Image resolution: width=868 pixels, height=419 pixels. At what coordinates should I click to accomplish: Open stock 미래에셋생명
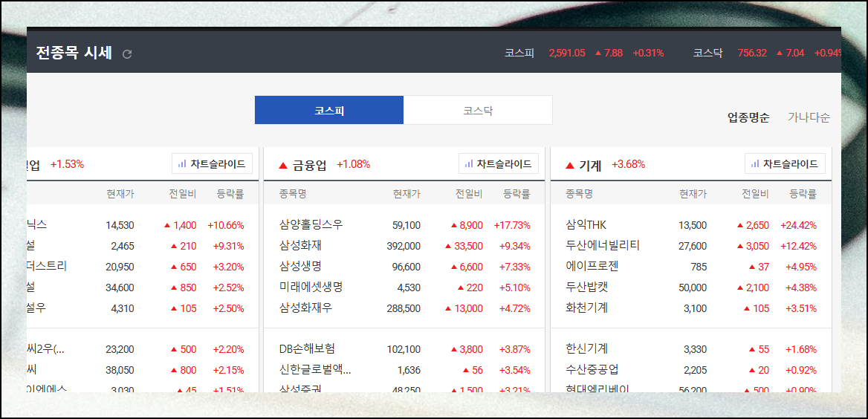pyautogui.click(x=311, y=288)
